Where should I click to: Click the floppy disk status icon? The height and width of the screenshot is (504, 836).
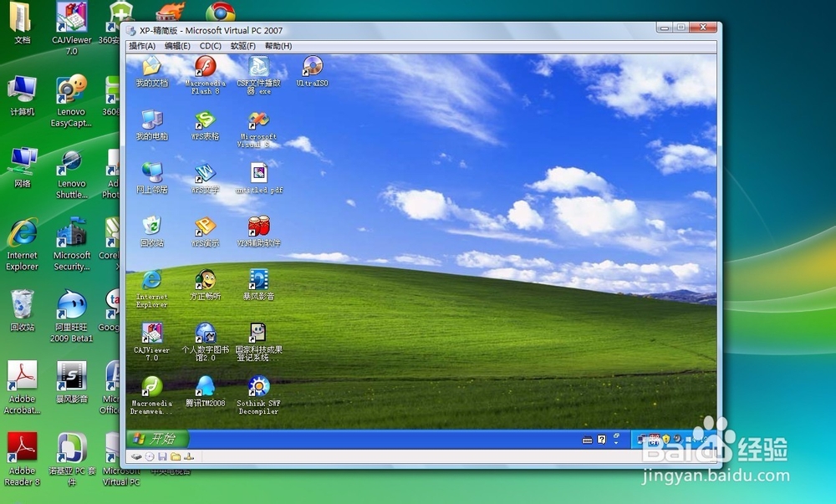(163, 456)
